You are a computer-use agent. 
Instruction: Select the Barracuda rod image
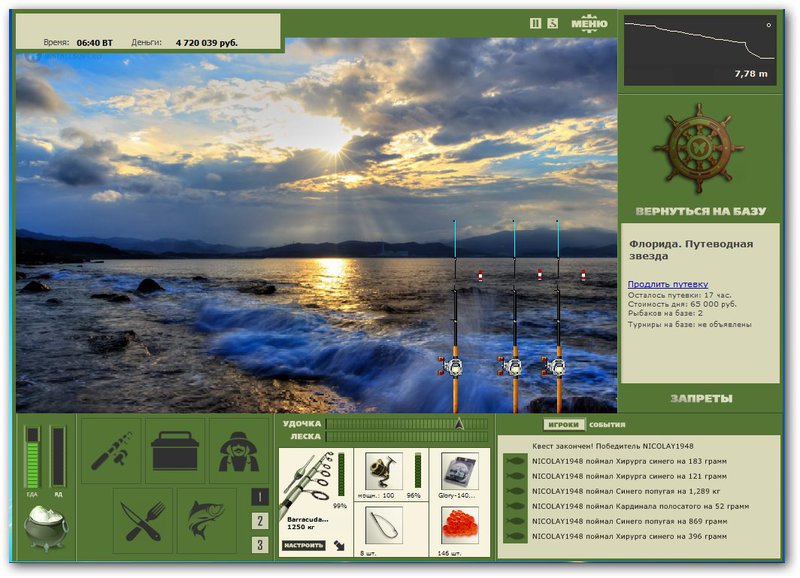coord(305,483)
